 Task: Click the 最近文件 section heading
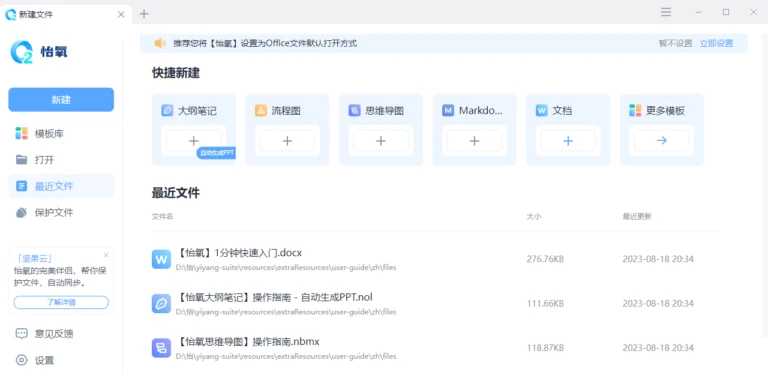click(176, 193)
